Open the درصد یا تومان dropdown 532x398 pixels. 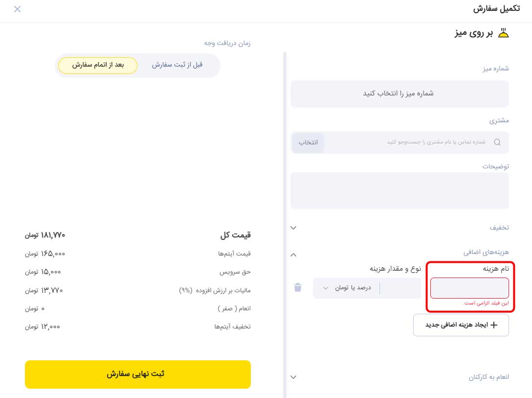click(x=346, y=288)
